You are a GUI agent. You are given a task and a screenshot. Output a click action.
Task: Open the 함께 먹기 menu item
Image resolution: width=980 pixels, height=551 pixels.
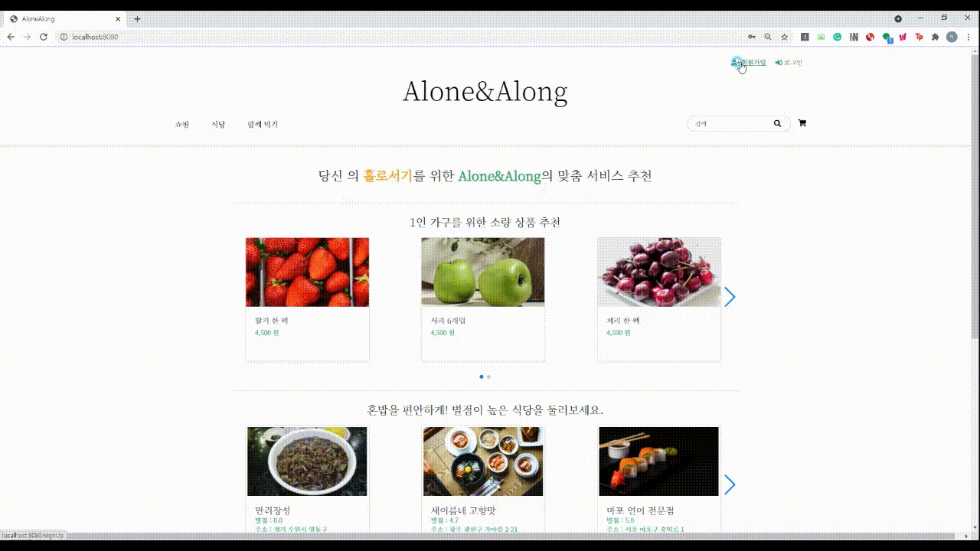[263, 124]
